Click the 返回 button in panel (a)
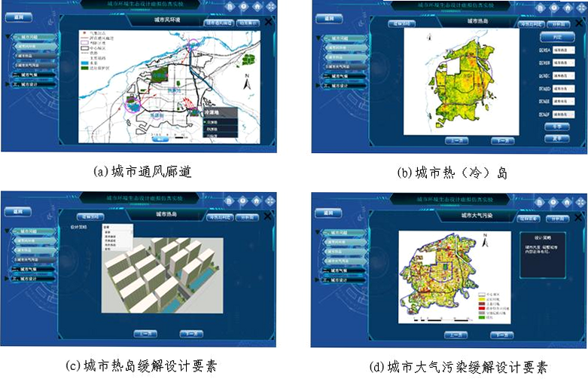 point(18,17)
